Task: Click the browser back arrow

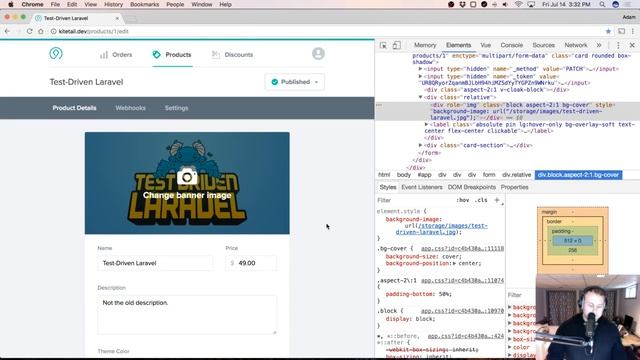Action: pos(7,31)
